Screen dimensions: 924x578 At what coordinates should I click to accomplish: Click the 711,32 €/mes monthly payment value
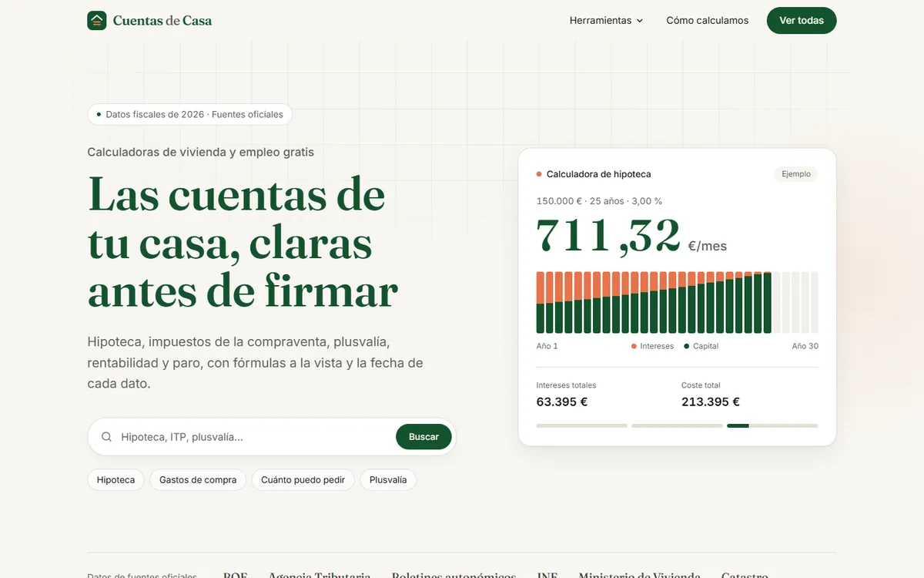click(631, 236)
